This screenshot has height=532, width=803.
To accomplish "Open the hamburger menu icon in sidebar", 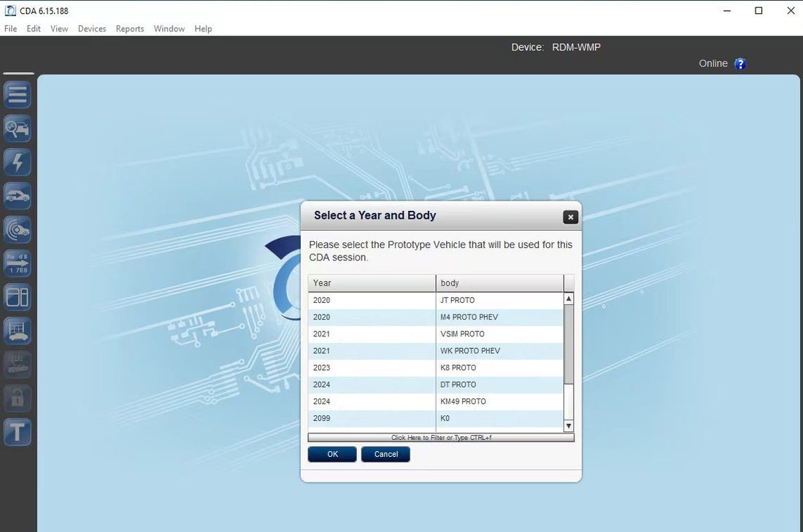I will point(18,95).
